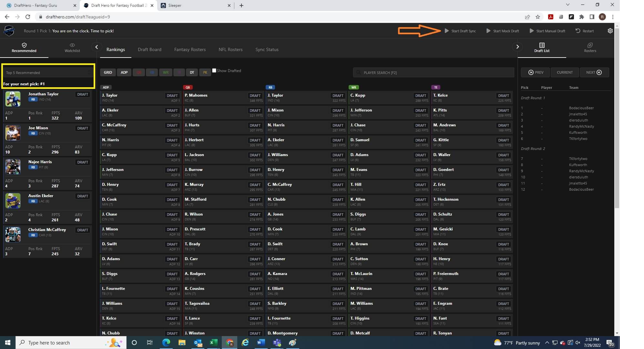Switch to the NFL Rosters tab
This screenshot has width=644, height=349.
click(230, 49)
